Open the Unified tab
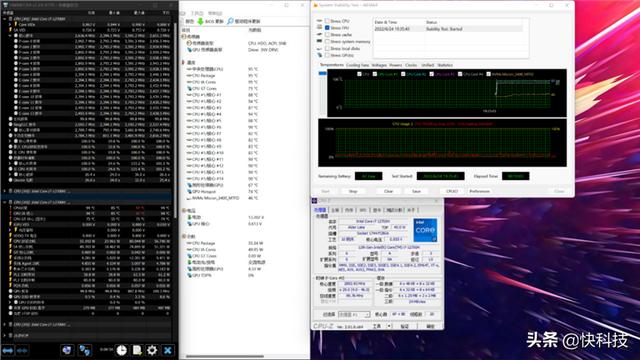Viewport: 640px width, 360px height. pyautogui.click(x=427, y=65)
